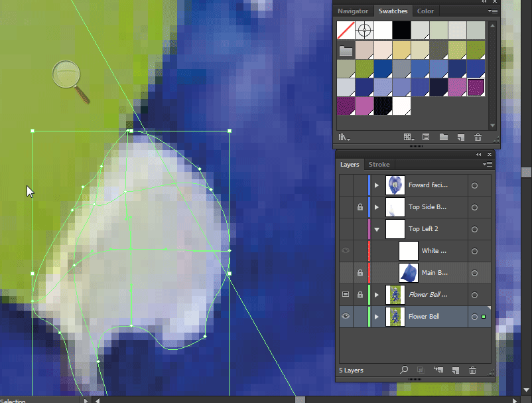Switch to the Stroke tab

379,165
